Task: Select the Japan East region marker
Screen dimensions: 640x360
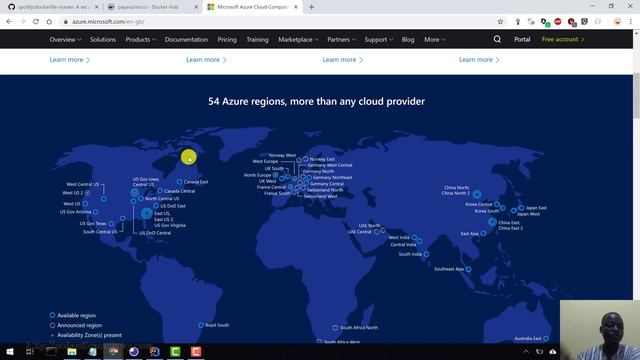Action: coord(521,208)
